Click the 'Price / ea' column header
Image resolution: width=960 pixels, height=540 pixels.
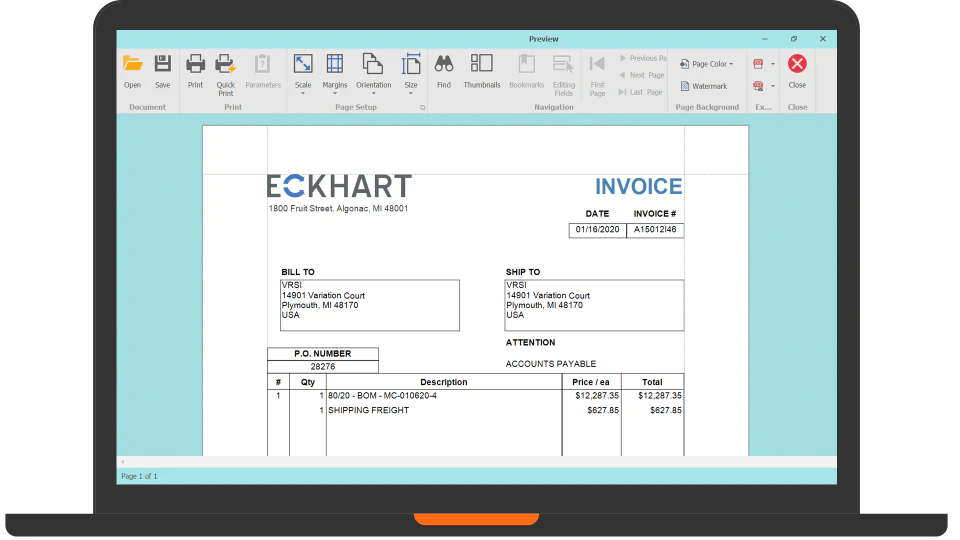coord(591,382)
